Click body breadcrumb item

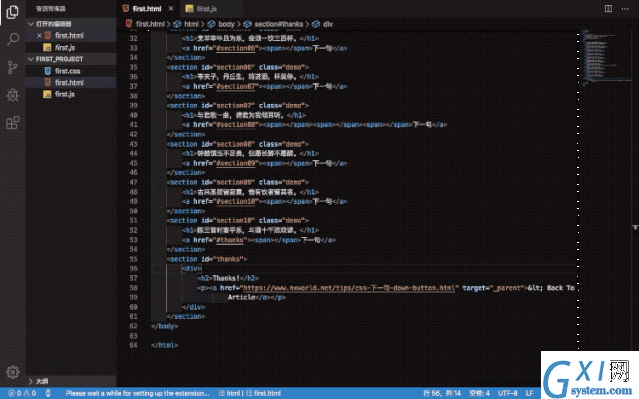pos(221,24)
